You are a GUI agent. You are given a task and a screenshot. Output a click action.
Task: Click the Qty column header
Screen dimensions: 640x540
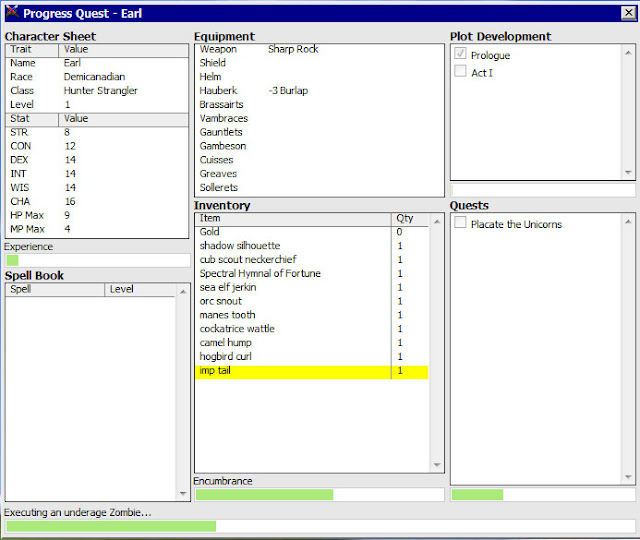[x=410, y=219]
